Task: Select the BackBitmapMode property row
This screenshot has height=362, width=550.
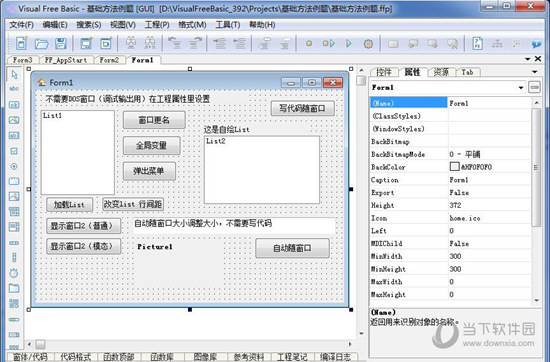Action: tap(450, 154)
